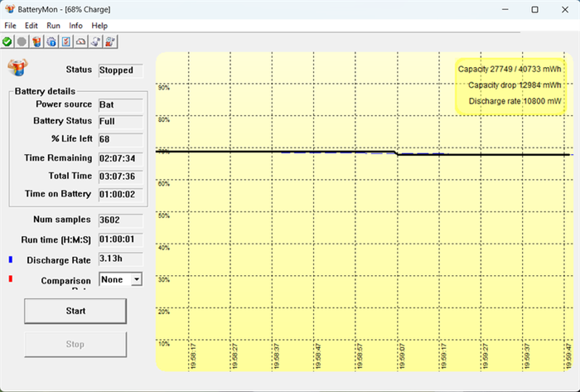Viewport: 580px width, 392px height.
Task: Open the Edit menu
Action: 31,26
